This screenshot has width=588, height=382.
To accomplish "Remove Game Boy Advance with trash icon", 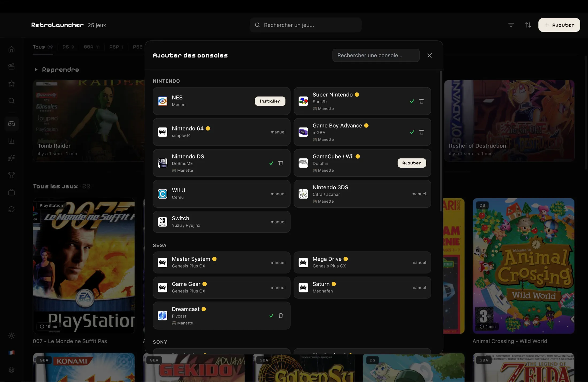I will pos(421,132).
